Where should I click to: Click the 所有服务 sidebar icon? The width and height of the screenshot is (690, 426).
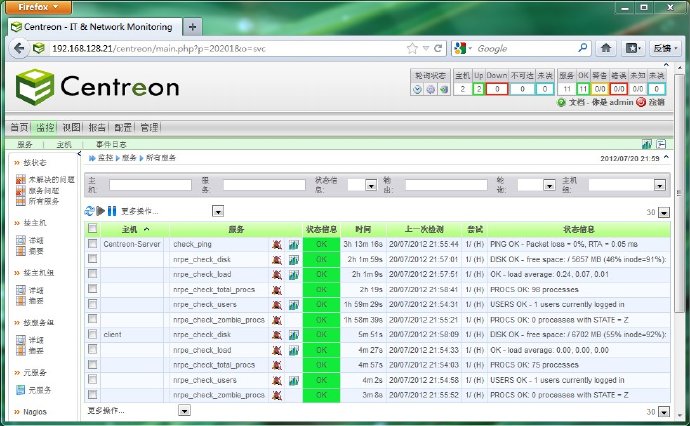[21, 201]
